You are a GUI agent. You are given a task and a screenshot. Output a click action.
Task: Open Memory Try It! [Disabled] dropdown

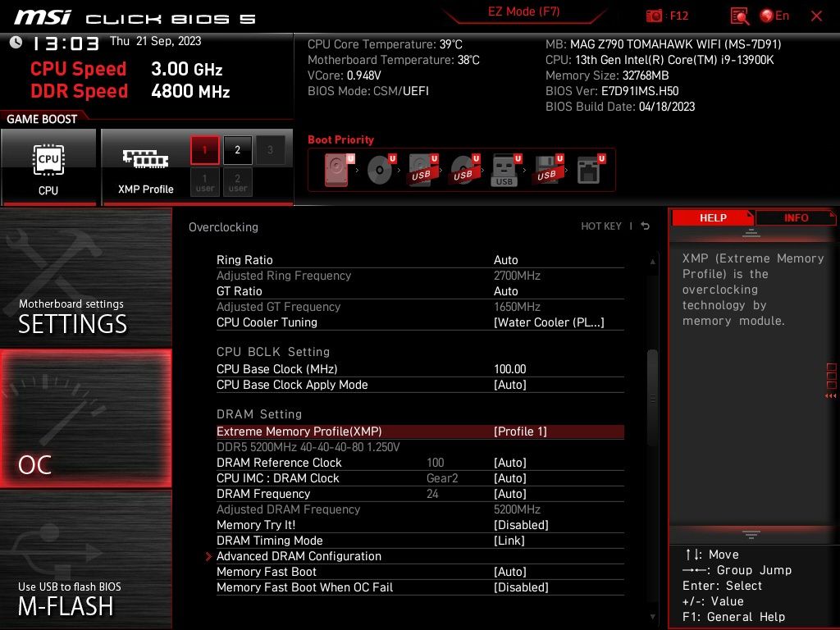521,525
